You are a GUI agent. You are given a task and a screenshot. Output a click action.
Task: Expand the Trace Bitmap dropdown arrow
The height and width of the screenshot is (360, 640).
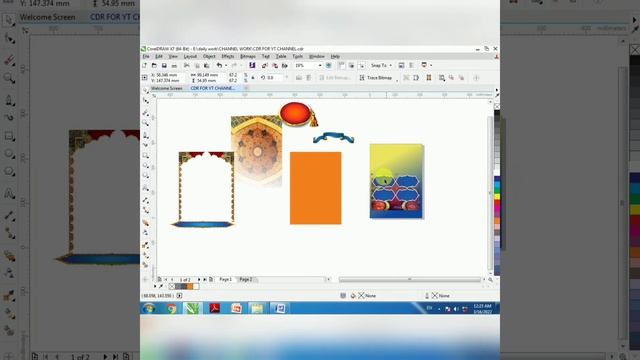(397, 79)
